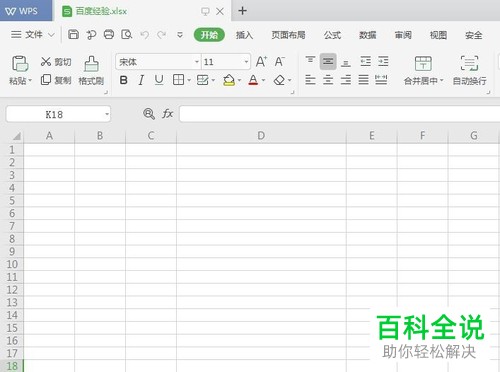Screen dimensions: 500x372
Task: Align text left
Action: click(310, 80)
